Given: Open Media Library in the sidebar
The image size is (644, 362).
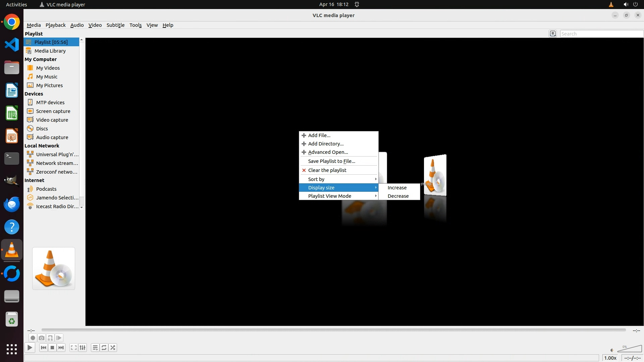Looking at the screenshot, I should (50, 51).
